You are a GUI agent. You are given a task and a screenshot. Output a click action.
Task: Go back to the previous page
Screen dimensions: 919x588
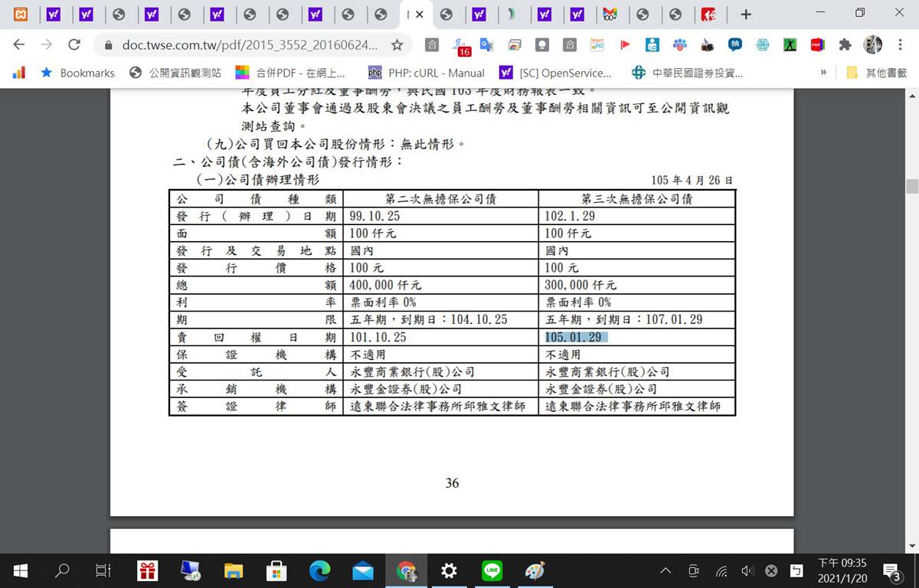(19, 45)
